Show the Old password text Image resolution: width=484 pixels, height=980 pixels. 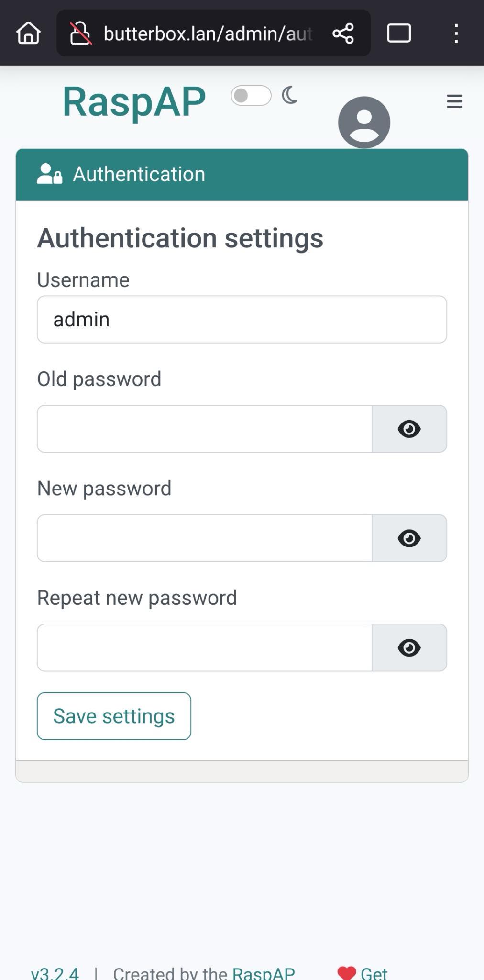(409, 429)
